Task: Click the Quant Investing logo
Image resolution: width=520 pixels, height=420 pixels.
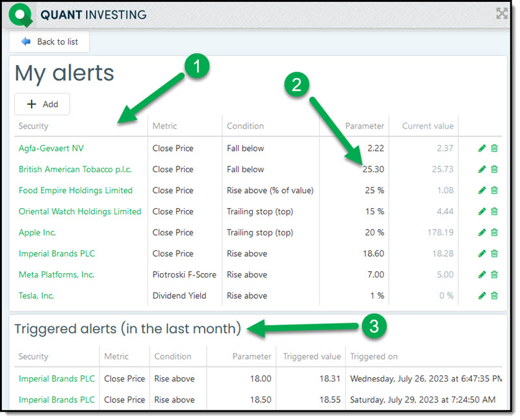Action: [21, 15]
